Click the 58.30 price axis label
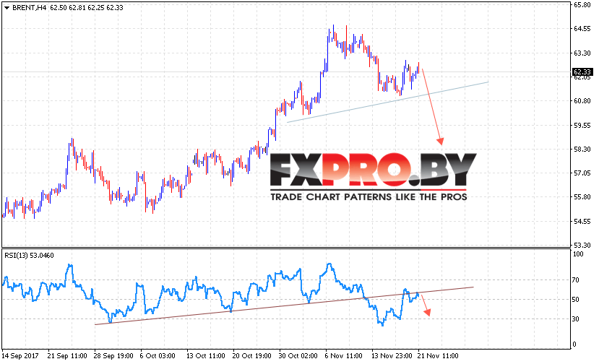Image resolution: width=599 pixels, height=364 pixels. click(582, 149)
